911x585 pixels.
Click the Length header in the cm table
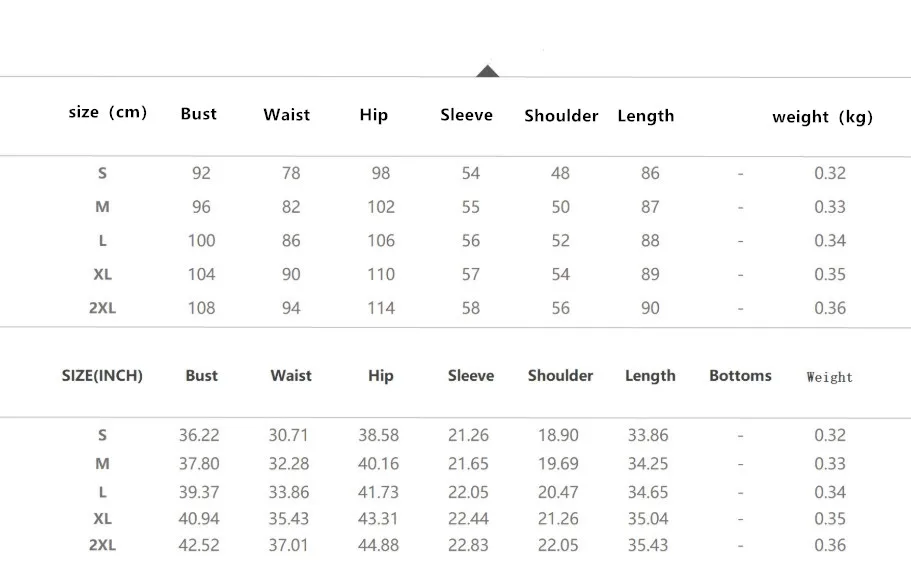(x=646, y=116)
